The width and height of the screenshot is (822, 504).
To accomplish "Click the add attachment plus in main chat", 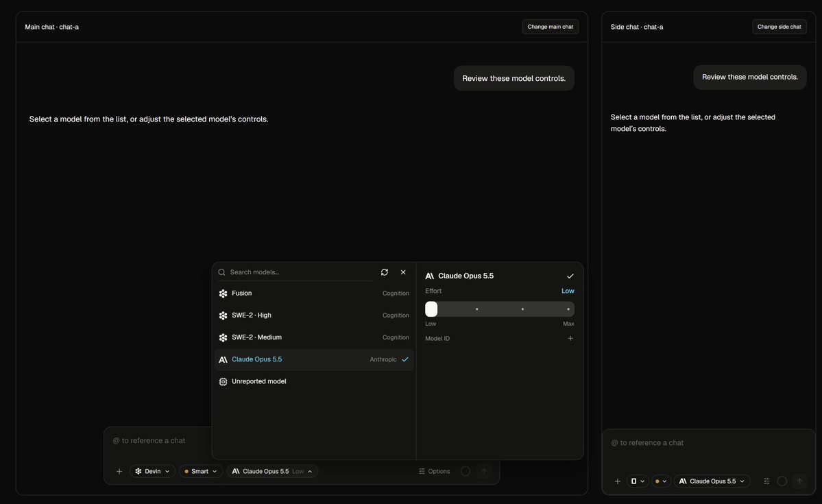I will 119,472.
